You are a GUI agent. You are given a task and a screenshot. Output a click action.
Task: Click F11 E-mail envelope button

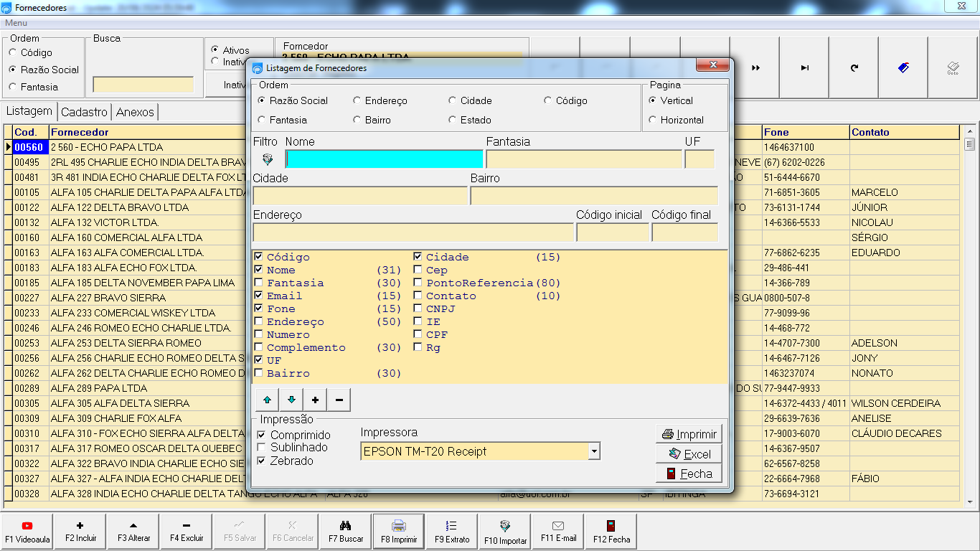click(558, 532)
